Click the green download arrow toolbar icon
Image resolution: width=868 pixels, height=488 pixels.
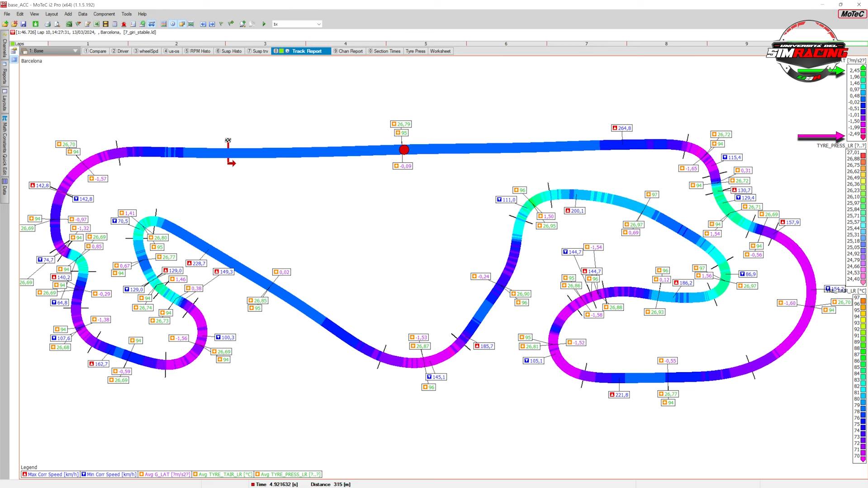pos(35,24)
